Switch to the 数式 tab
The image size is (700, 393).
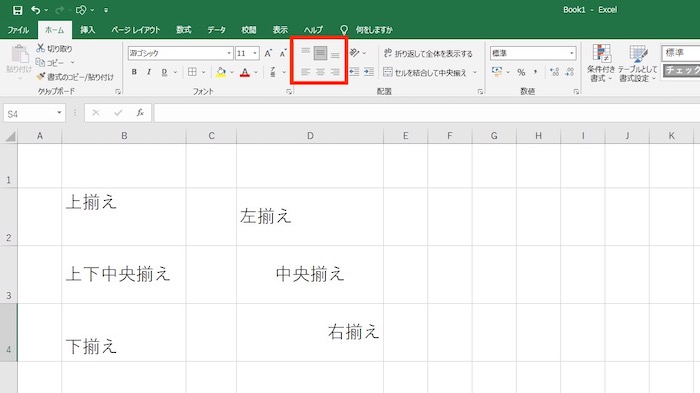[183, 30]
